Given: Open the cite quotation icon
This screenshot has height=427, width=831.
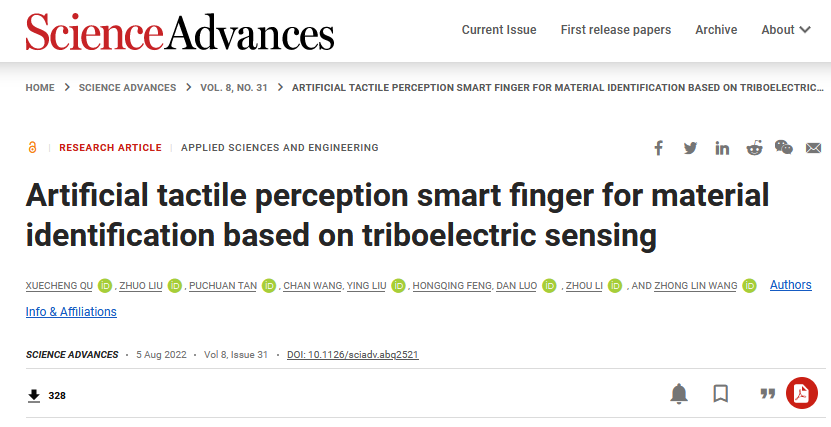Looking at the screenshot, I should 767,393.
